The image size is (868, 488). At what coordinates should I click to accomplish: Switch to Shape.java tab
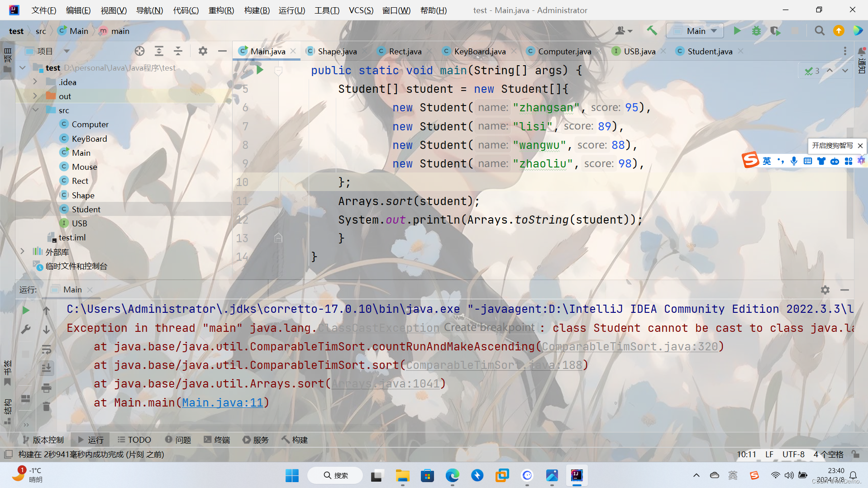point(337,51)
